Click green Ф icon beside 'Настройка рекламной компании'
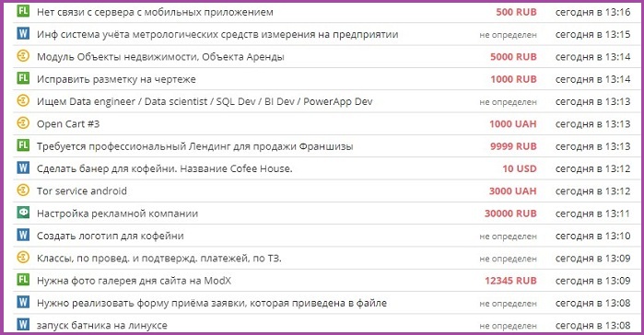Viewport: 644px width, 335px height. coord(23,212)
